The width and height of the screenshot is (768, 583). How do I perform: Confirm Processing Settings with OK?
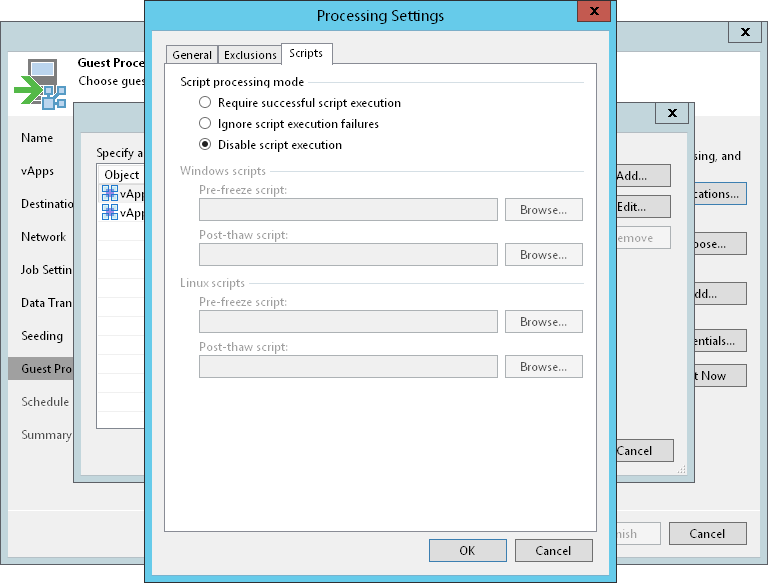click(468, 551)
